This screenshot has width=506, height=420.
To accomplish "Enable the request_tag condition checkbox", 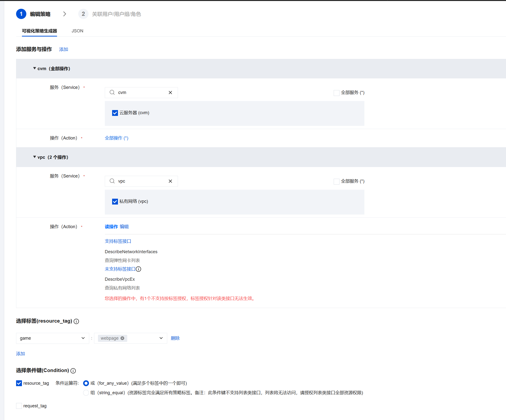I will (x=19, y=406).
